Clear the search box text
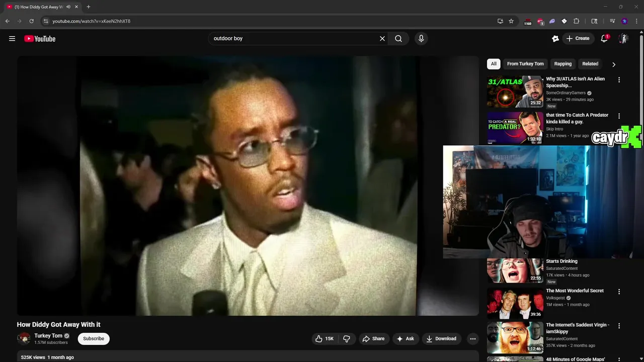Screen dimensions: 644x362 tap(382, 39)
